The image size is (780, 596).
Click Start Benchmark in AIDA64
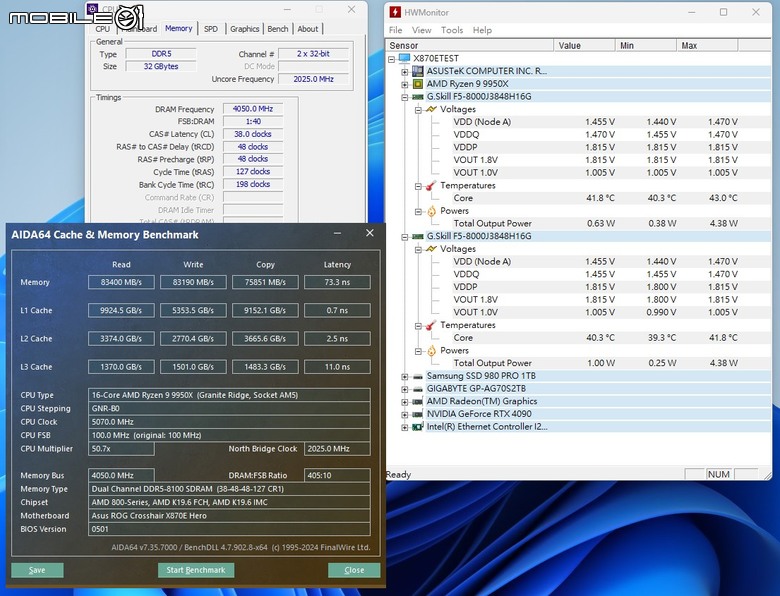pos(196,570)
